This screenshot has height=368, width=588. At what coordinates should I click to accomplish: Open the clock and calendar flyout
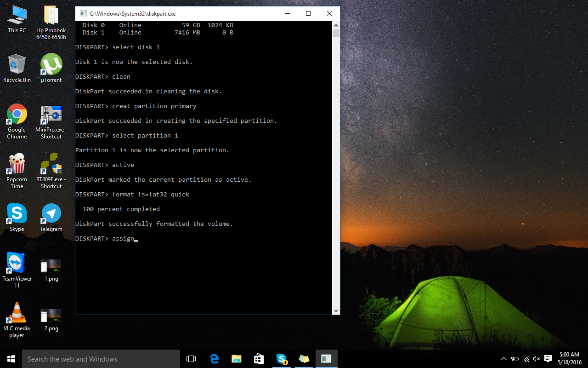click(569, 358)
